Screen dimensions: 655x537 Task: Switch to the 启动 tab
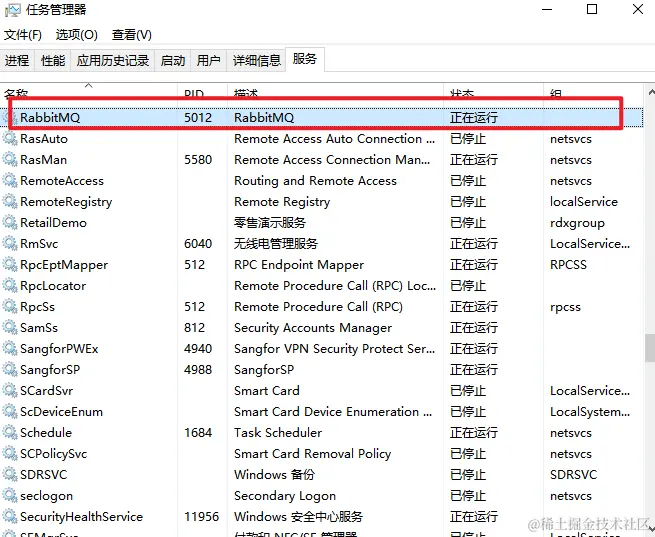point(173,61)
